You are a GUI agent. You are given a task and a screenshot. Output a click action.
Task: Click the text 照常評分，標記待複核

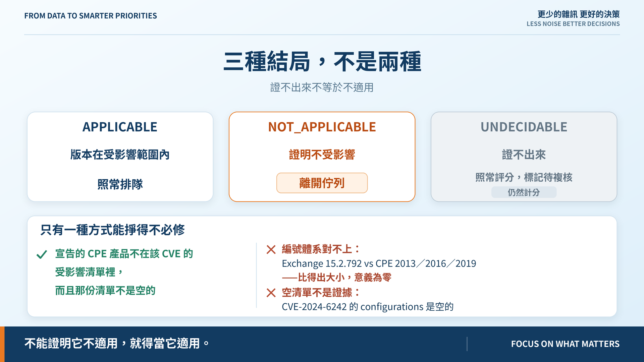pyautogui.click(x=524, y=177)
